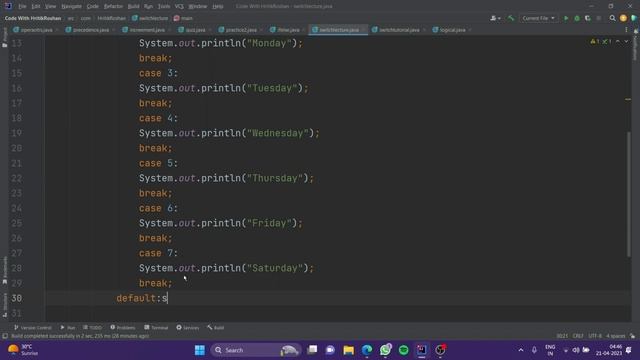Open the Bookmarks tool window sidebar button
Screen dimensions: 640x360
pos(4,271)
